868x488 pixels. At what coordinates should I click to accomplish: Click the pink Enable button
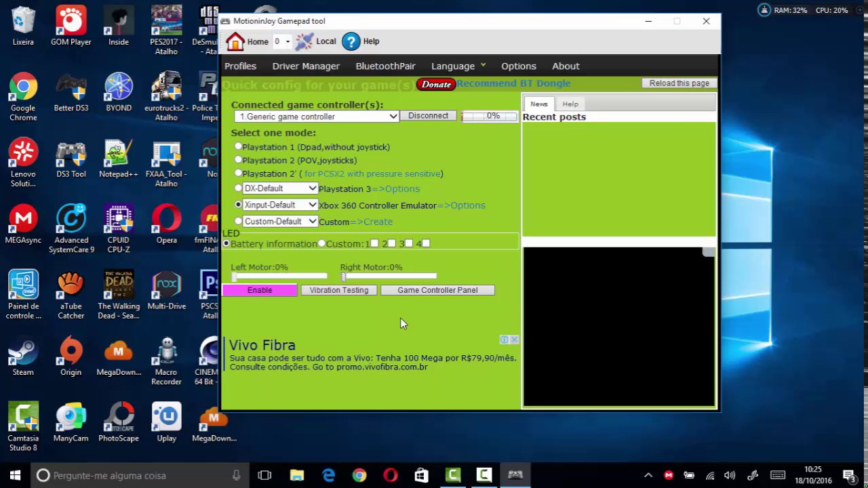click(260, 290)
